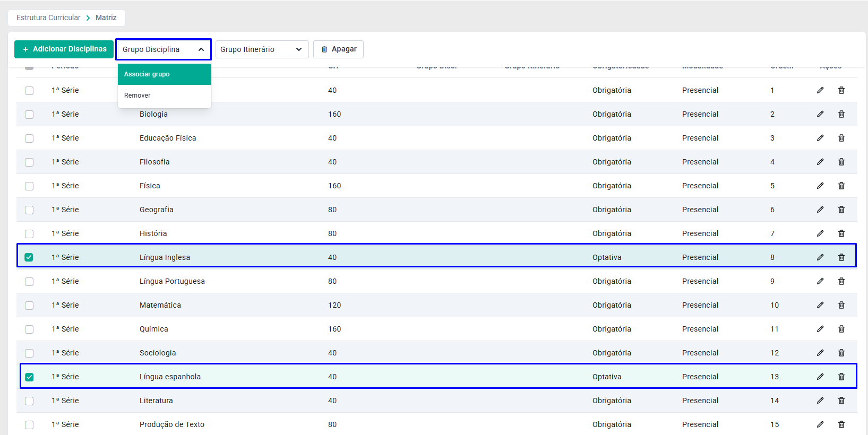Edit the Física row

point(820,186)
